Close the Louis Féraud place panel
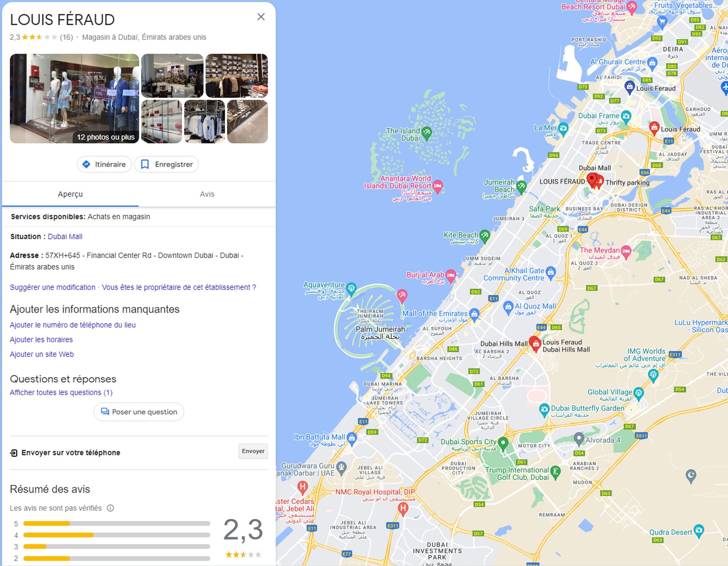The width and height of the screenshot is (728, 566). pyautogui.click(x=261, y=17)
